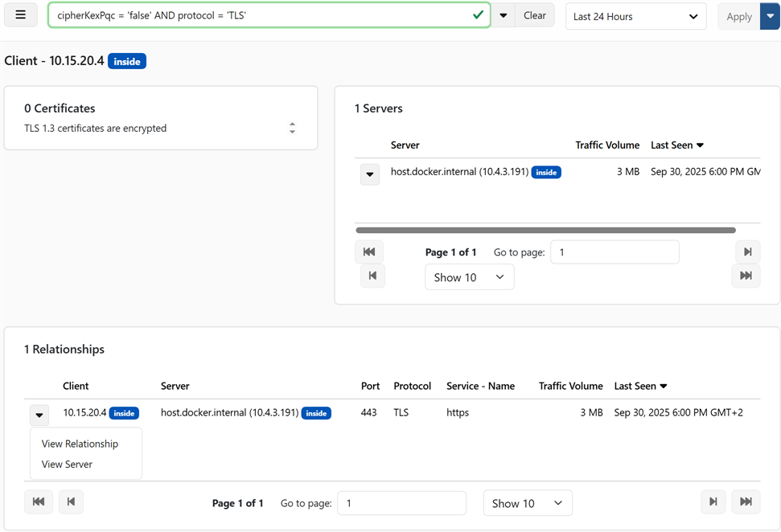
Task: Open the Last 24 Hours time range
Action: pos(636,16)
